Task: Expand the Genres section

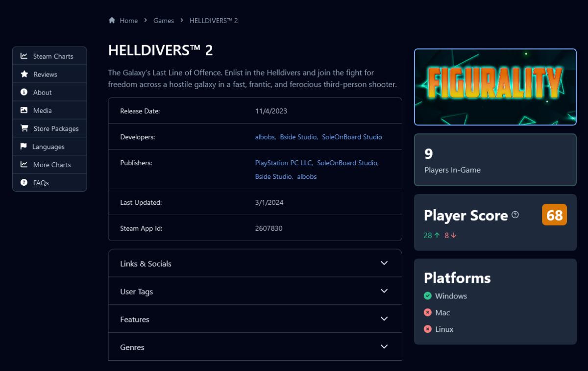Action: pos(255,346)
